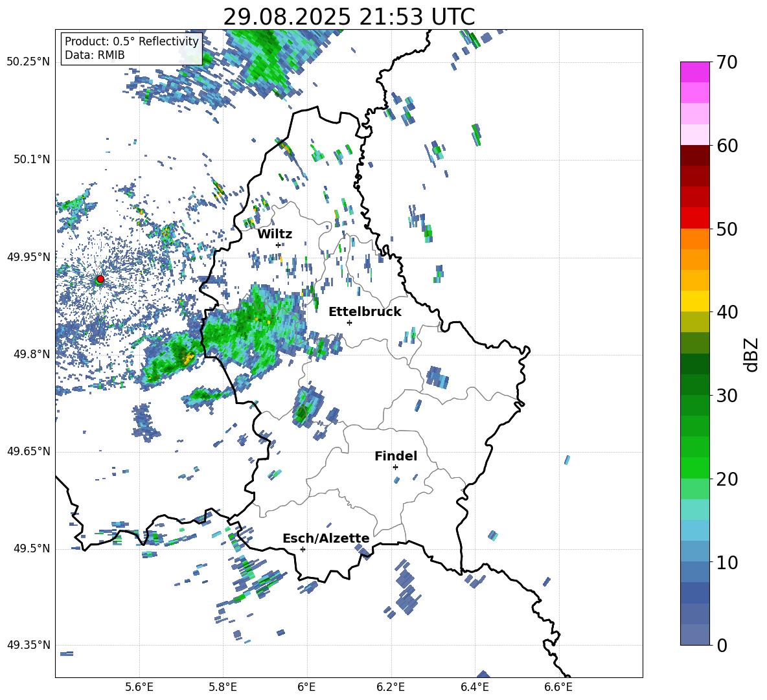Click the 50.1°N latitude label
Screen dimensions: 767x700
click(32, 159)
